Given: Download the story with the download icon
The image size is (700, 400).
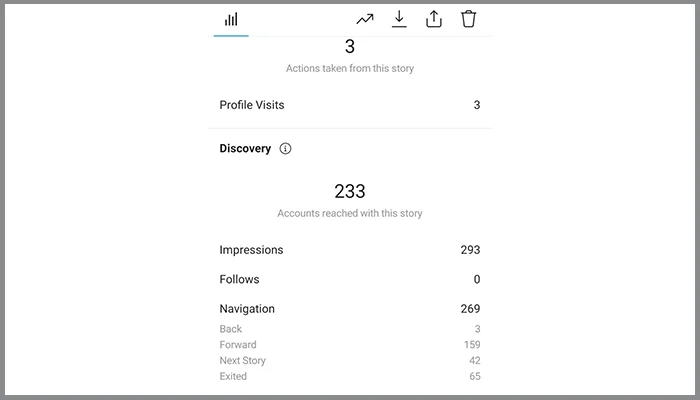Looking at the screenshot, I should pos(399,19).
